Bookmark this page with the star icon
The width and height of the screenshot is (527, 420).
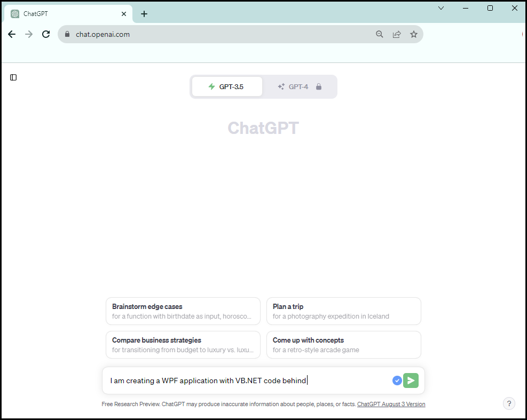[414, 34]
